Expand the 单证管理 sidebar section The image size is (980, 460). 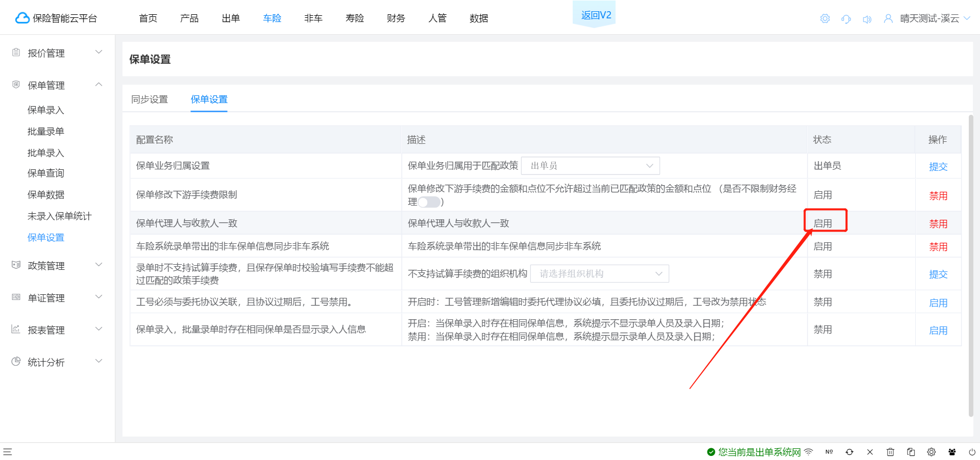tap(99, 297)
